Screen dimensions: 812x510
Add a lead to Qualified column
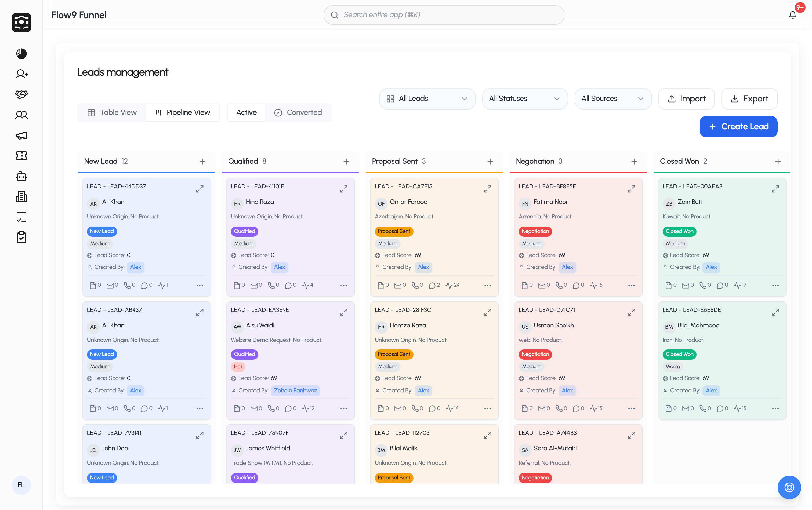point(346,162)
